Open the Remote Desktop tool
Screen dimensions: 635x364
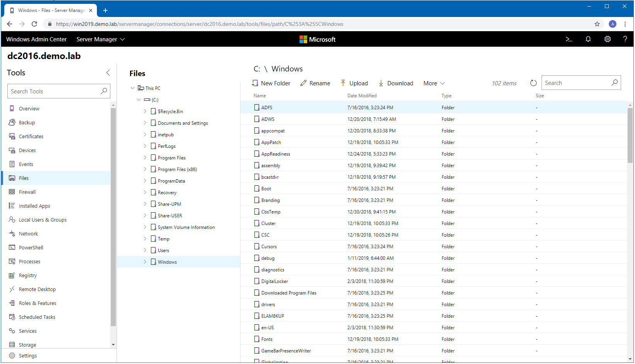tap(37, 289)
